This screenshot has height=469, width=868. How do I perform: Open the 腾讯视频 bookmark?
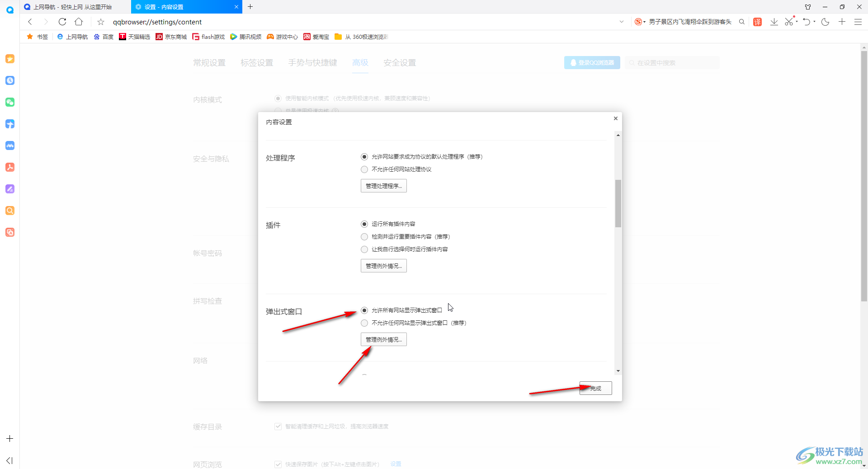(246, 37)
